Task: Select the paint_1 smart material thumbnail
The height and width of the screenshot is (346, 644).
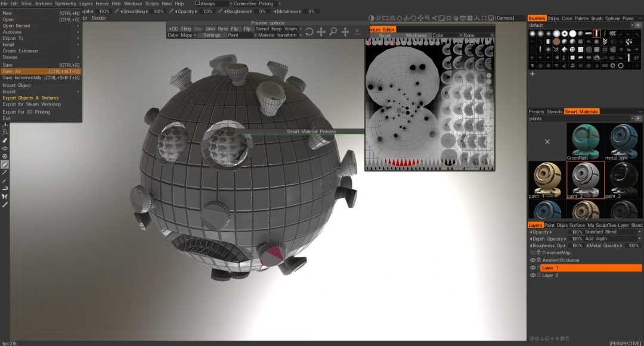Action: [547, 180]
